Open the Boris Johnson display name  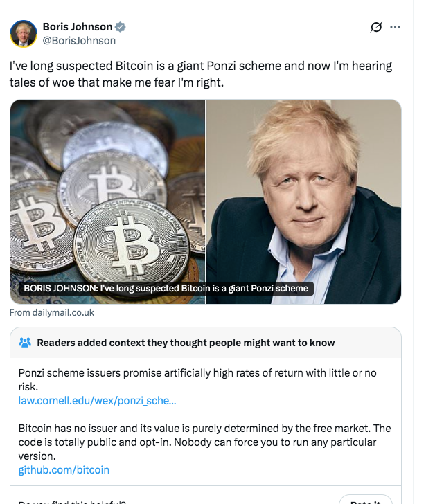(x=77, y=27)
